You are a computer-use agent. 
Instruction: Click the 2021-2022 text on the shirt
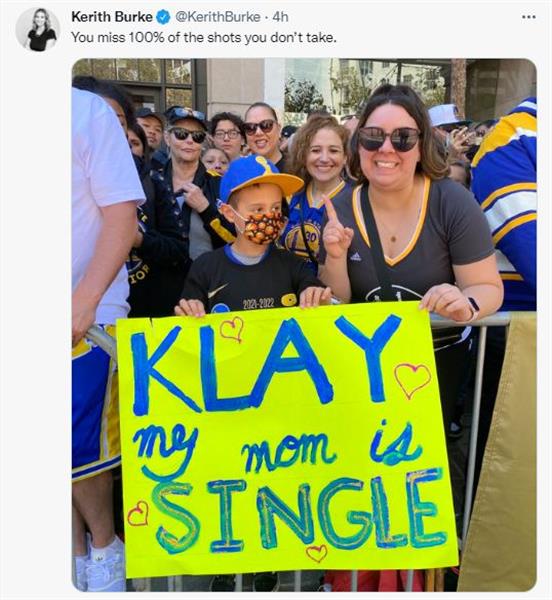tap(259, 303)
